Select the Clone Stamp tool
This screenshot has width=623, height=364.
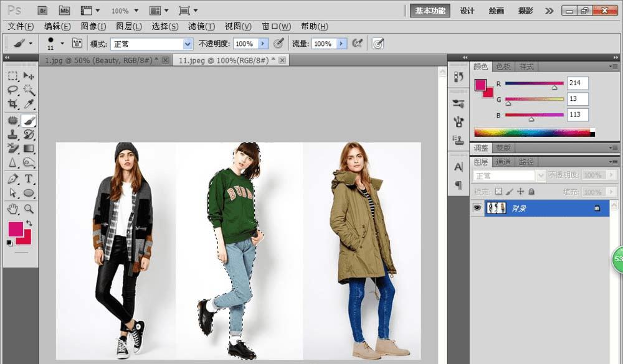[x=12, y=134]
